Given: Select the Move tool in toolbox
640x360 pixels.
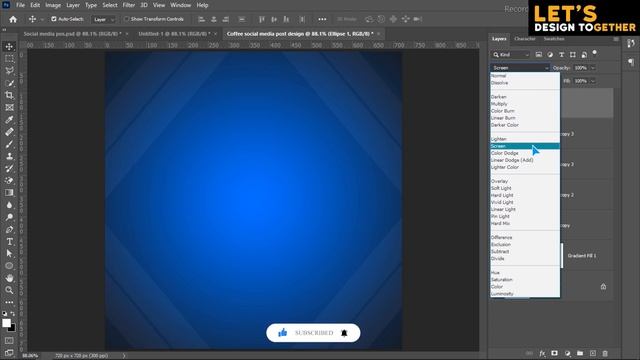Looking at the screenshot, I should (x=9, y=47).
